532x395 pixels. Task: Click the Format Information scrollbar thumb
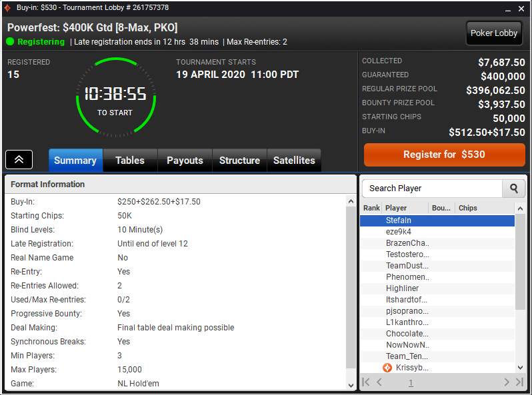[351, 288]
